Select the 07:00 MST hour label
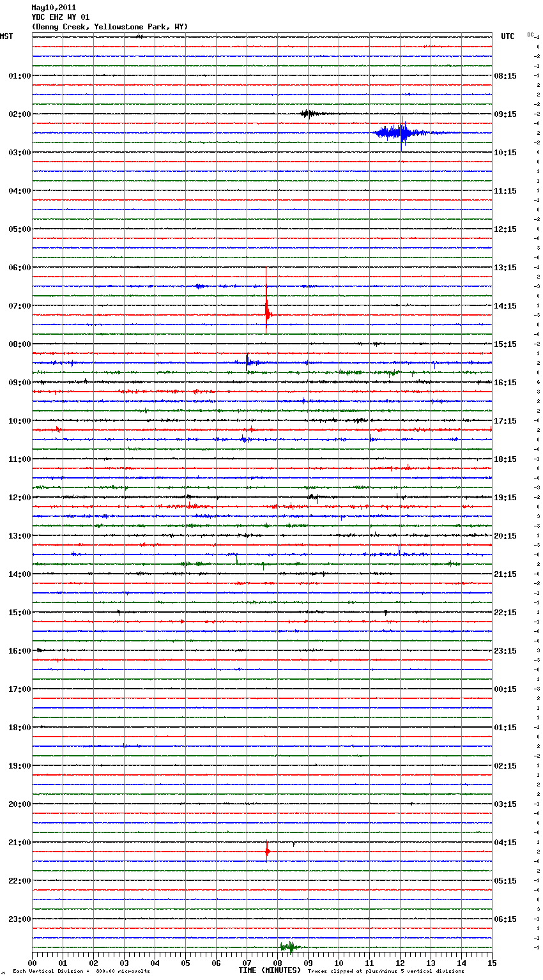This screenshot has width=543, height=980. point(20,306)
